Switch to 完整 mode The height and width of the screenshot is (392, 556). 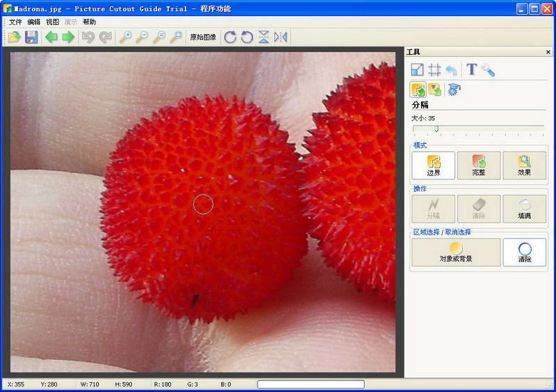click(479, 165)
